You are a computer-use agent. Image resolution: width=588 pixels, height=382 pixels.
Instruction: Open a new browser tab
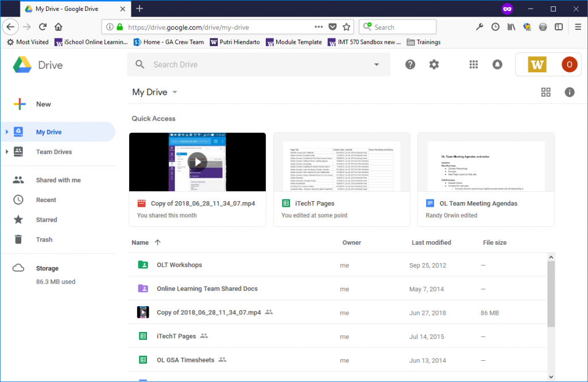point(140,9)
